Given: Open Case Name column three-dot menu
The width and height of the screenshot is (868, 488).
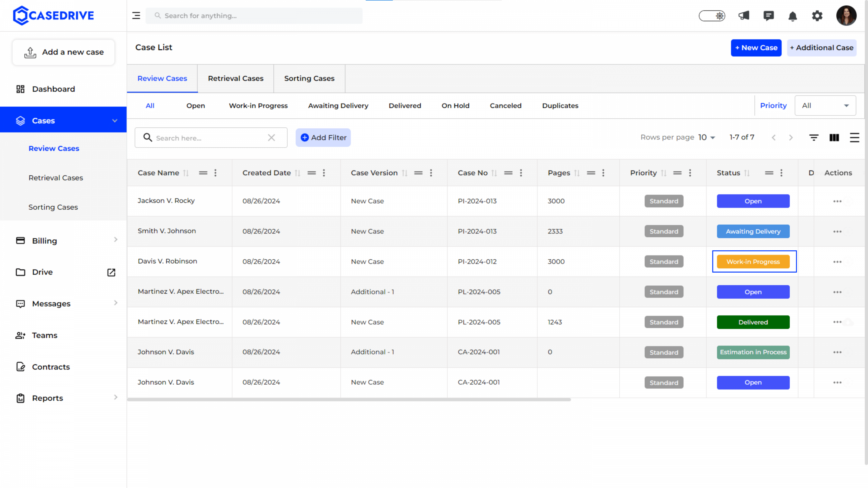Looking at the screenshot, I should point(215,173).
